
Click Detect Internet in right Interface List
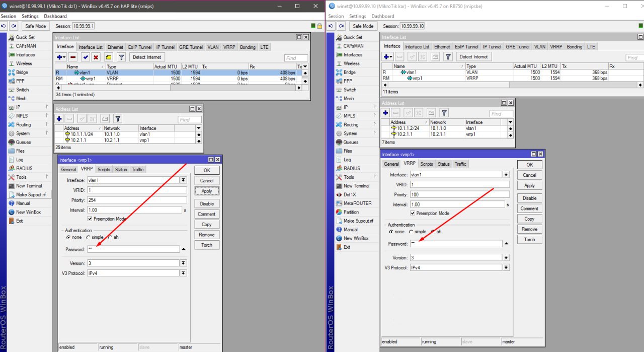point(473,57)
